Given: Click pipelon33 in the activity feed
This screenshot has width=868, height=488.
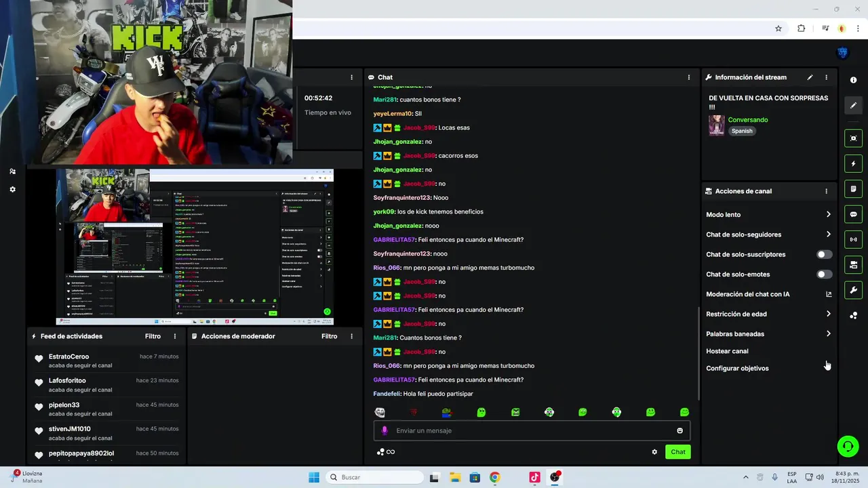Looking at the screenshot, I should pyautogui.click(x=64, y=405).
